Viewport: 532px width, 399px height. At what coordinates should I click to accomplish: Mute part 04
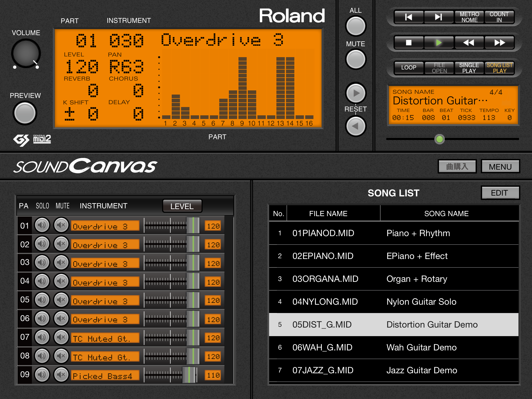(x=61, y=281)
